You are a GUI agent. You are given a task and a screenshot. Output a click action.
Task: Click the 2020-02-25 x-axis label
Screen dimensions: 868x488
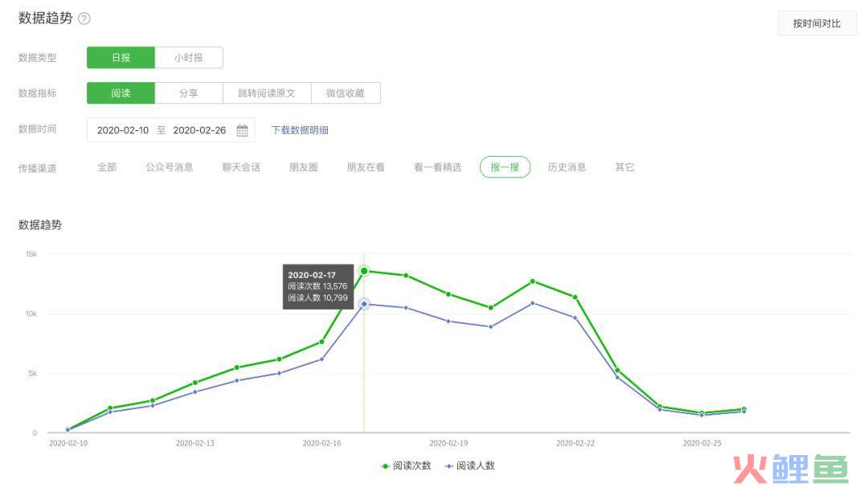click(702, 443)
